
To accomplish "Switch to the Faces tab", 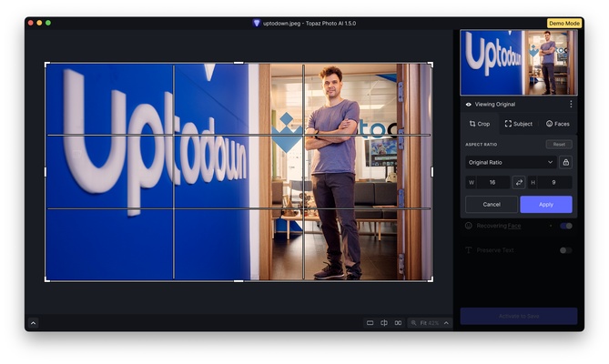I will click(x=557, y=124).
